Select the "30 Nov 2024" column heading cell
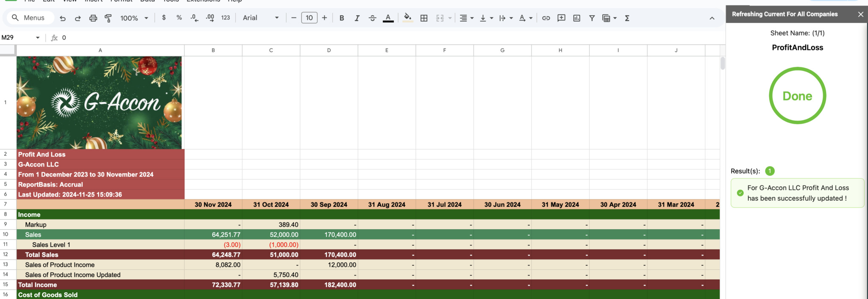This screenshot has height=299, width=868. pyautogui.click(x=213, y=205)
